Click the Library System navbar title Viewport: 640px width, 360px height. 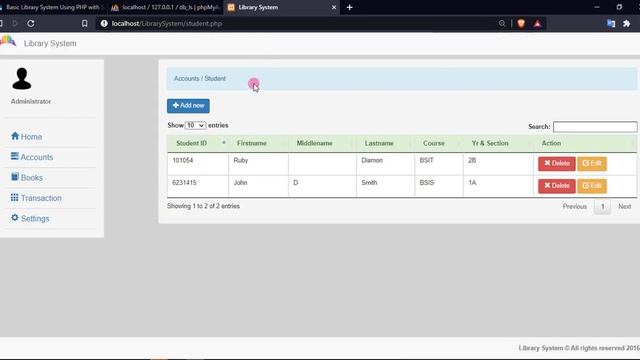pos(50,43)
